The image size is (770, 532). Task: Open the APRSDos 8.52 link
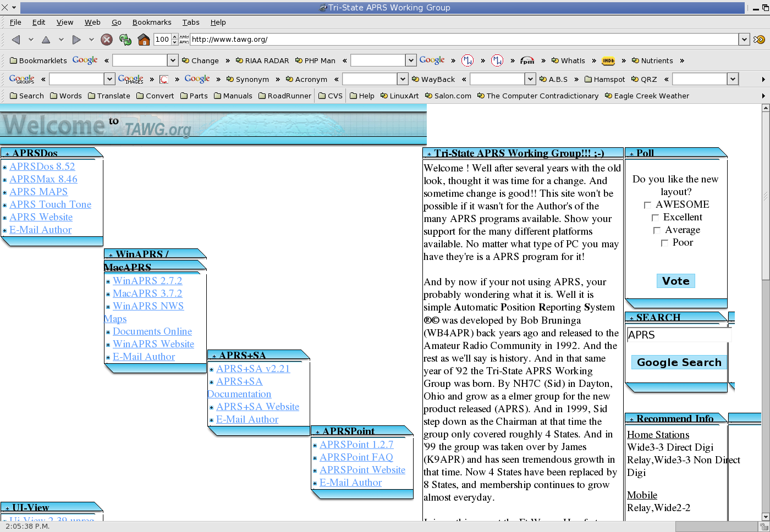[42, 167]
